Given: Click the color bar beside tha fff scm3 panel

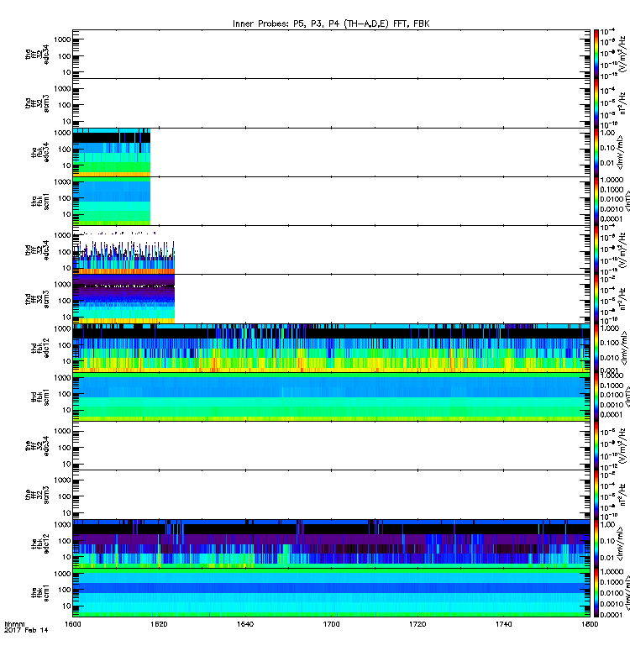Looking at the screenshot, I should pos(596,103).
